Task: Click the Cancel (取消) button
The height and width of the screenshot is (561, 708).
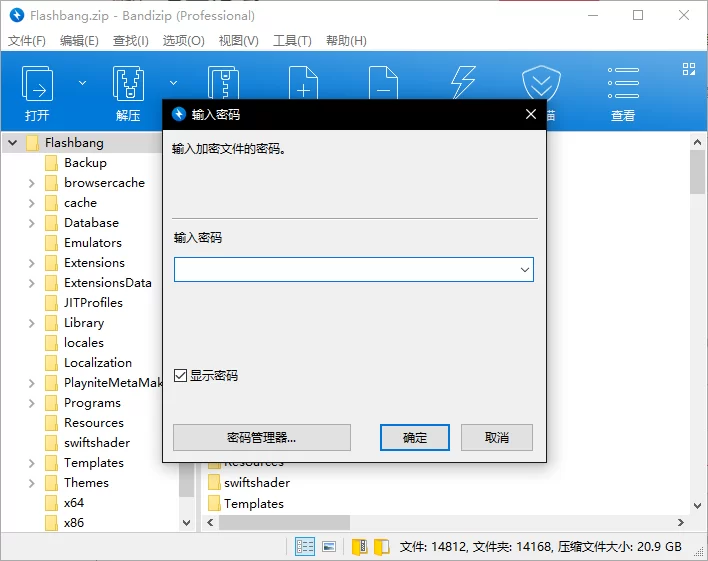Action: pos(497,437)
